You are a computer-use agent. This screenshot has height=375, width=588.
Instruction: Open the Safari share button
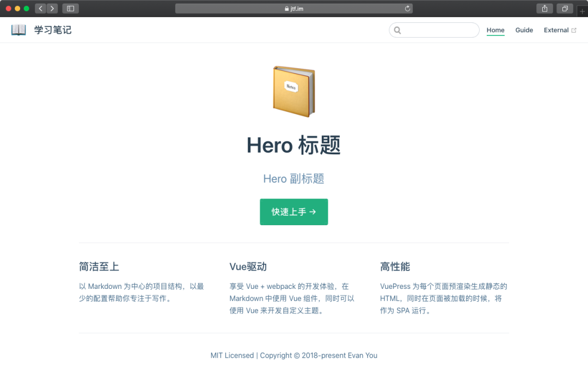point(544,8)
